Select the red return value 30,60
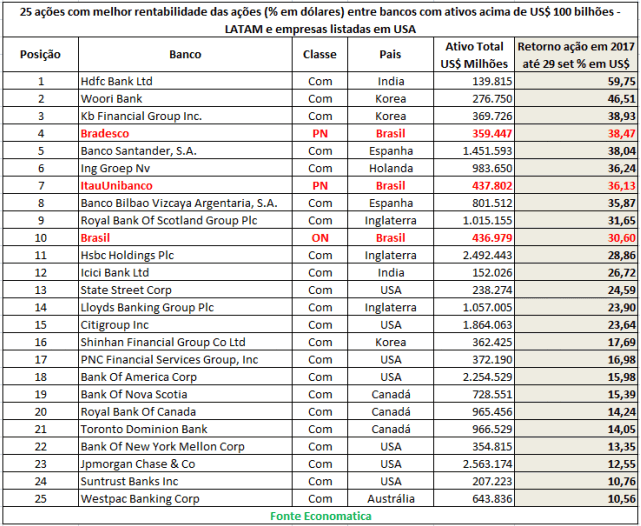 point(576,238)
